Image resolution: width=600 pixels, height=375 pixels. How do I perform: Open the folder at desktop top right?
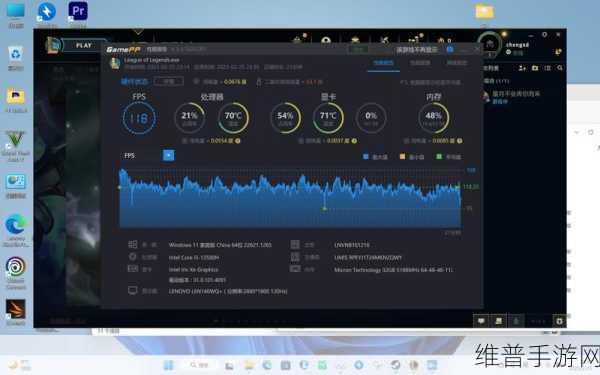pos(484,11)
